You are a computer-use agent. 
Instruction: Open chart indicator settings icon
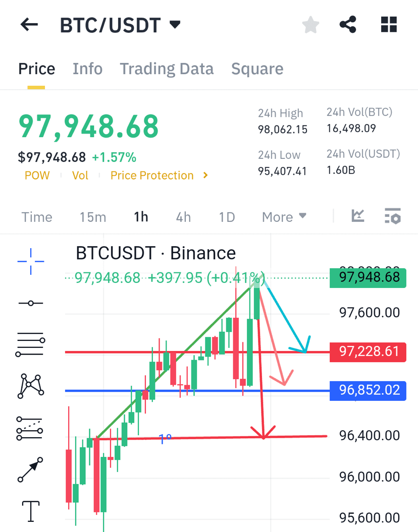pos(393,216)
